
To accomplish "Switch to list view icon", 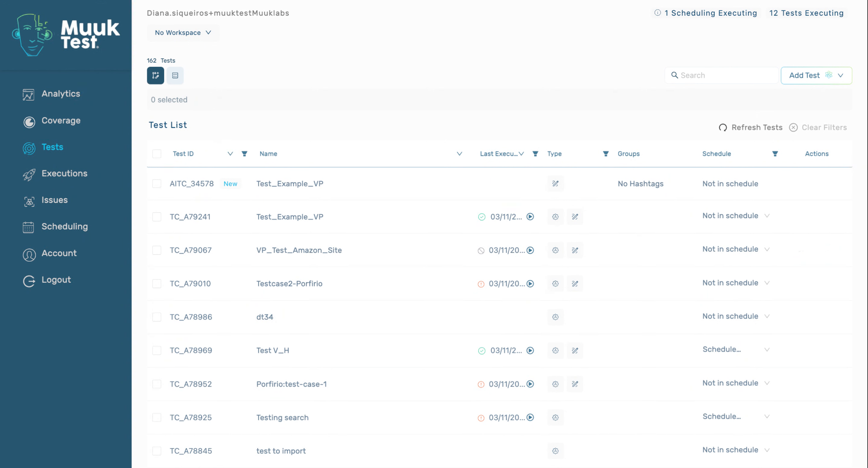I will [175, 75].
